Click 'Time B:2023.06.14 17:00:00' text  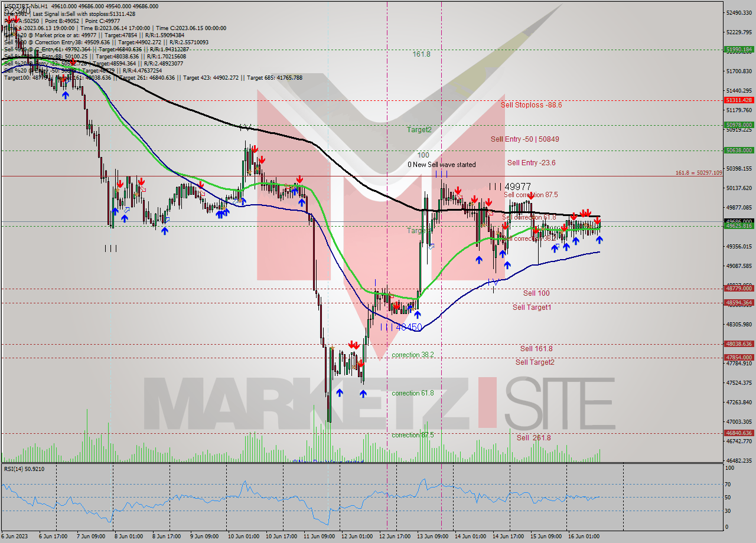click(116, 28)
